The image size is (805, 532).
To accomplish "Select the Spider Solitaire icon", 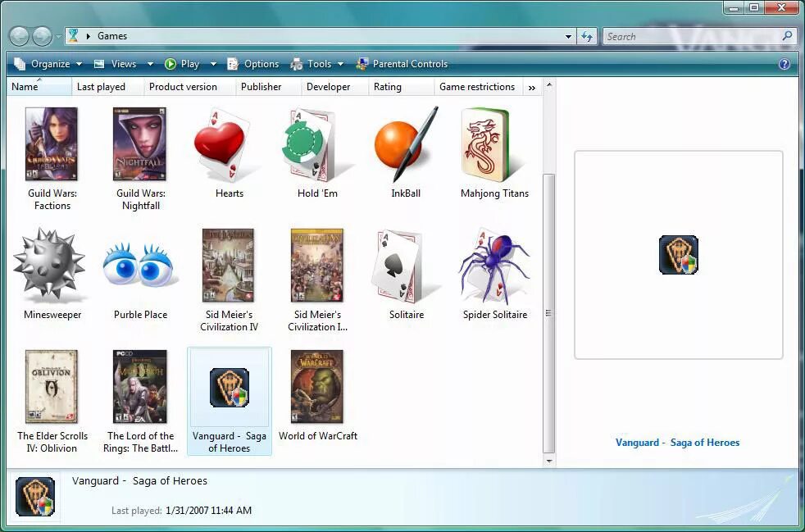I will [x=493, y=266].
